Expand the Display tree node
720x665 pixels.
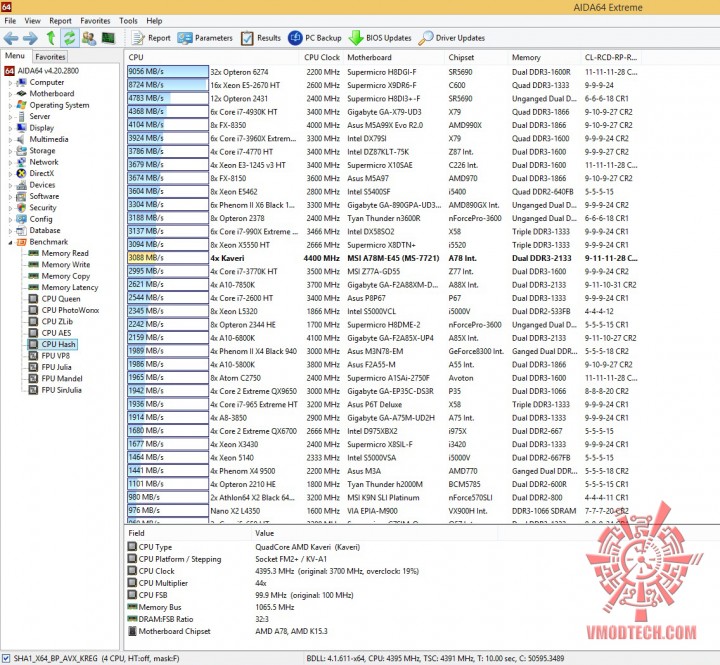[10, 128]
